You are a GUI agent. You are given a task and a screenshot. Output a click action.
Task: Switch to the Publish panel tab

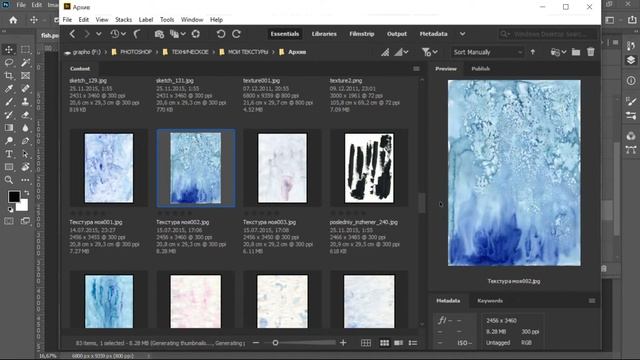coord(480,69)
